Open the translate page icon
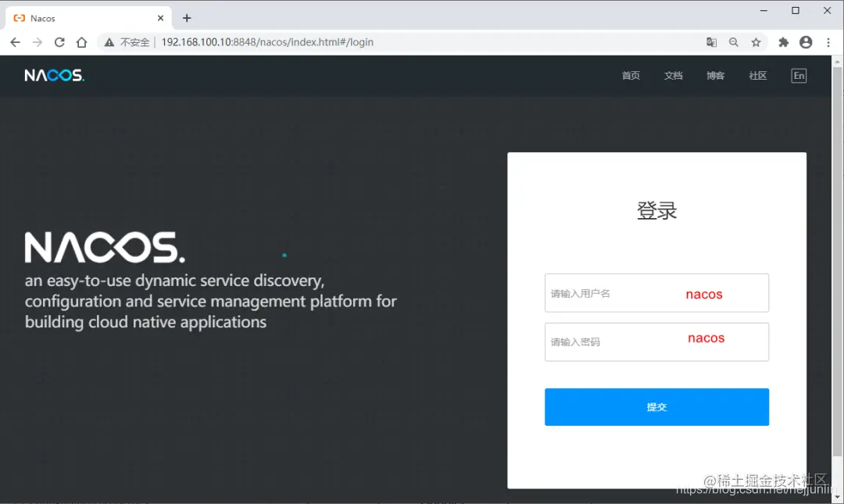Screen dimensions: 844x504 [x=711, y=42]
